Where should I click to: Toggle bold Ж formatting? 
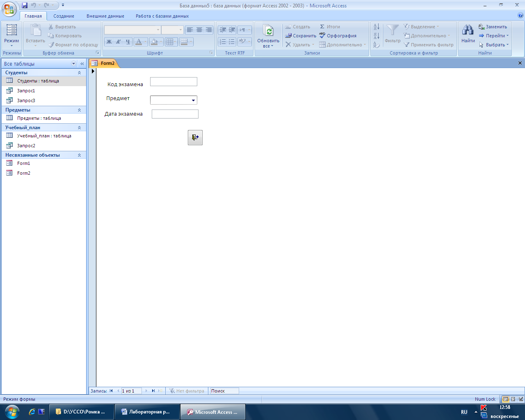click(x=109, y=41)
